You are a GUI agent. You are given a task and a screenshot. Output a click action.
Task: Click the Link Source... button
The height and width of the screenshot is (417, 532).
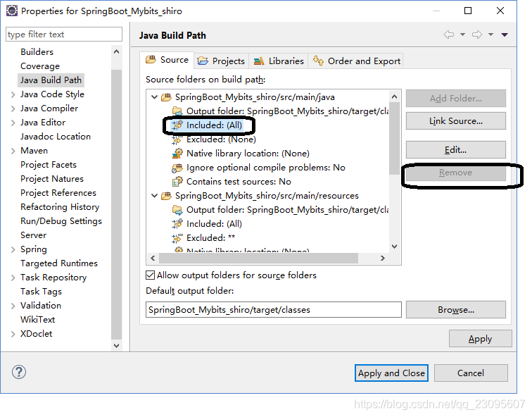click(x=456, y=121)
